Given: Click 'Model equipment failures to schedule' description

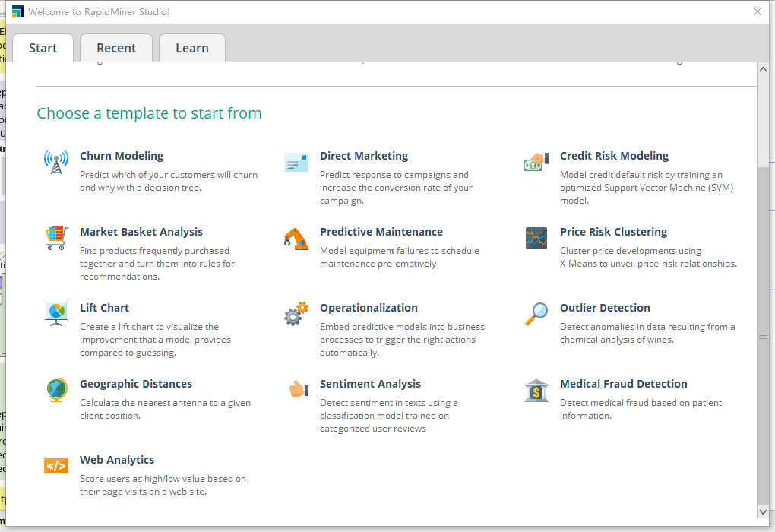Looking at the screenshot, I should click(400, 251).
